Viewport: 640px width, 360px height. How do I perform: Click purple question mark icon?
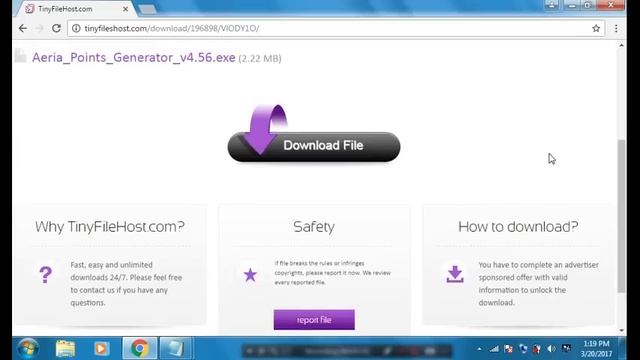[x=46, y=275]
